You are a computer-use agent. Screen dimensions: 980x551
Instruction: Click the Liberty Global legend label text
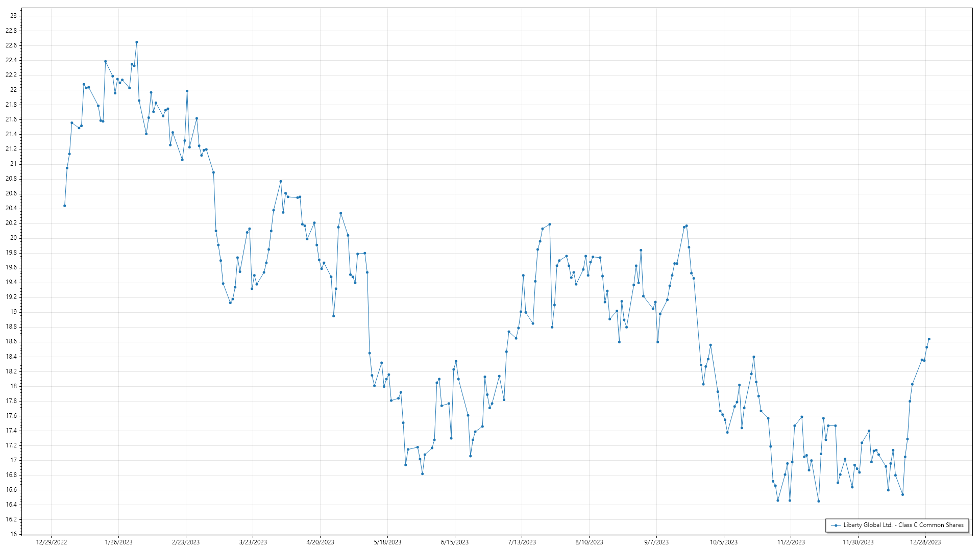point(903,525)
